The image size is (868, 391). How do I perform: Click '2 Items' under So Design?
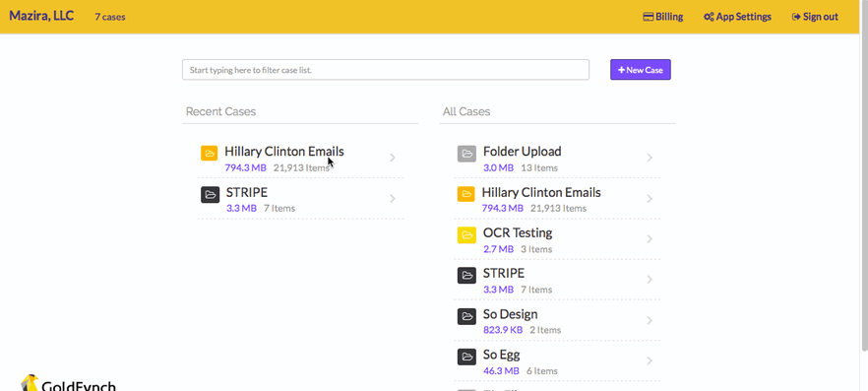coord(545,330)
